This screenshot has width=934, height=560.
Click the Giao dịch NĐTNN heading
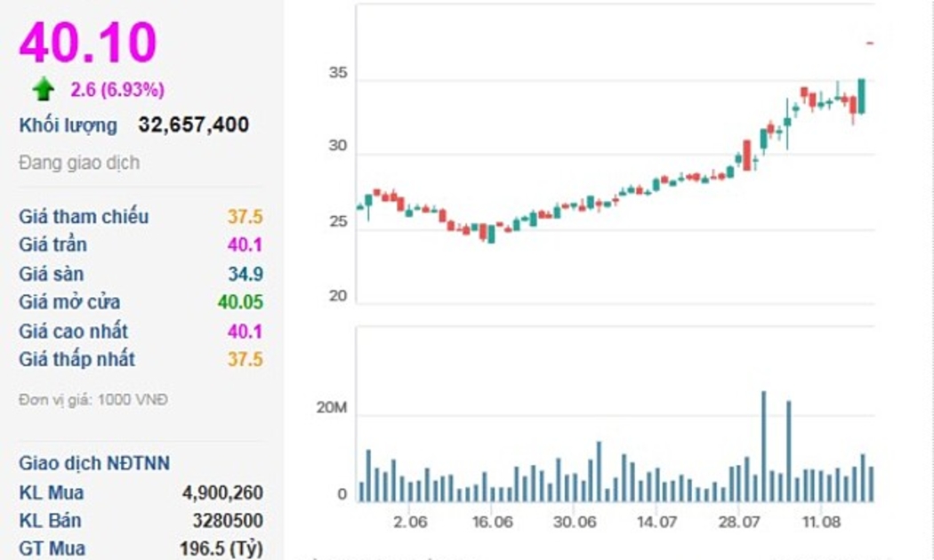pos(93,463)
